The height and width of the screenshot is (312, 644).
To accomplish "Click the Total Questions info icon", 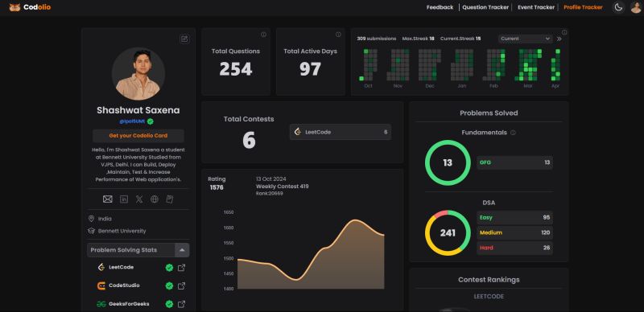I will coord(264,35).
